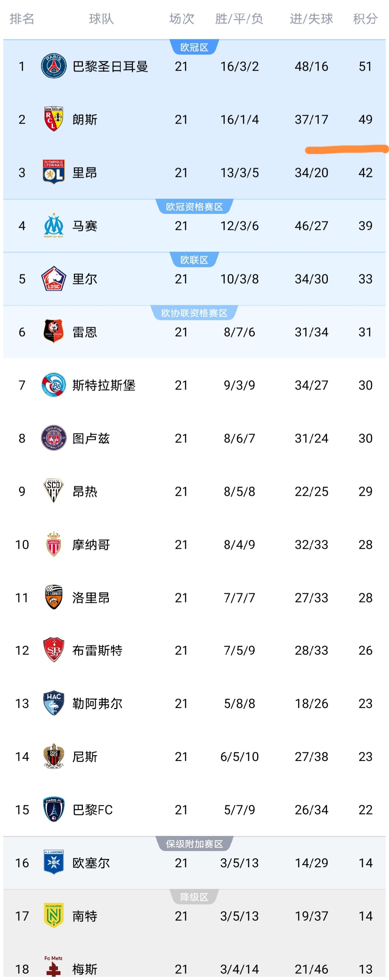Tap the LOSC Lille logo
Image resolution: width=389 pixels, height=980 pixels.
tap(54, 279)
